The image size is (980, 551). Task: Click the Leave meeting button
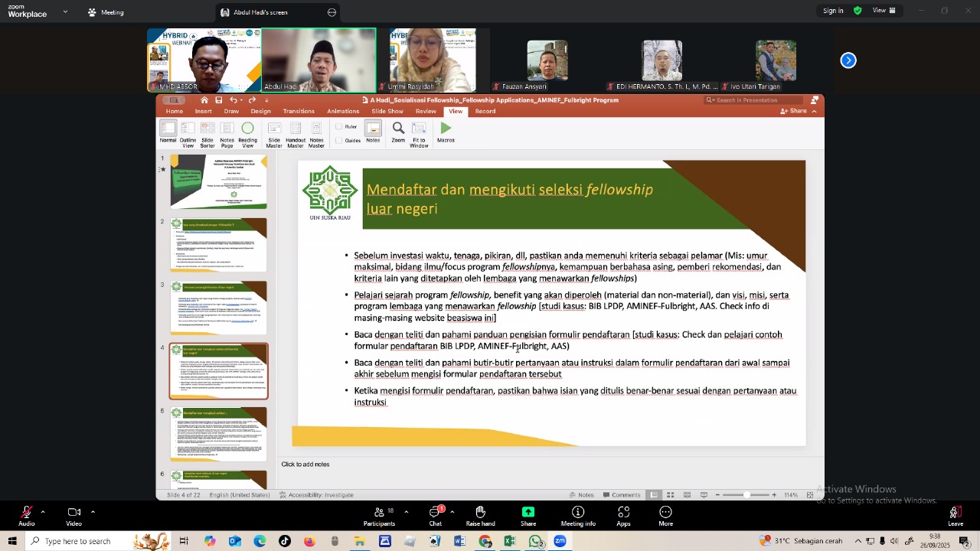[x=955, y=516]
